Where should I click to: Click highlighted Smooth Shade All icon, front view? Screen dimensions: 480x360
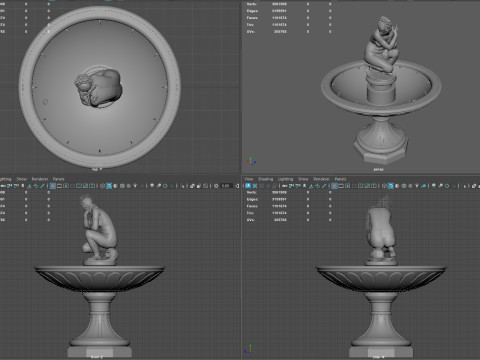[x=109, y=186]
